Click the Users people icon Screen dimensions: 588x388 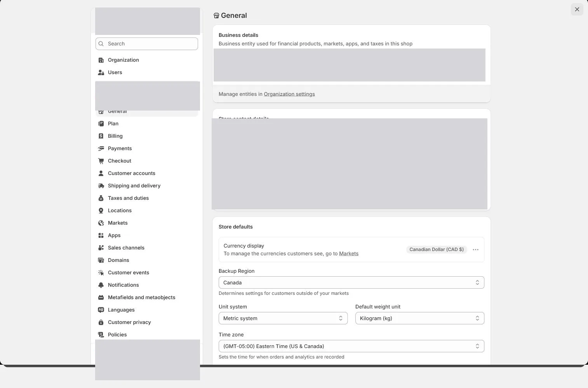tap(101, 73)
